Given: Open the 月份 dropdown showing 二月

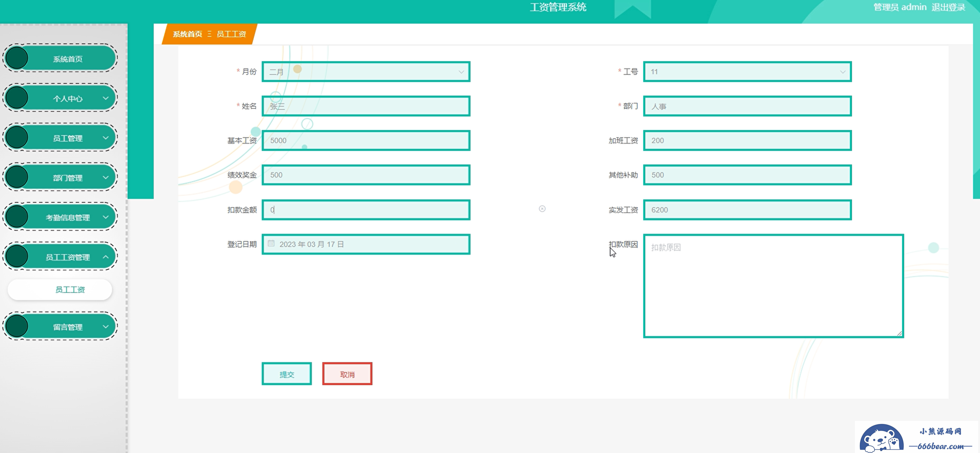Looking at the screenshot, I should [366, 72].
